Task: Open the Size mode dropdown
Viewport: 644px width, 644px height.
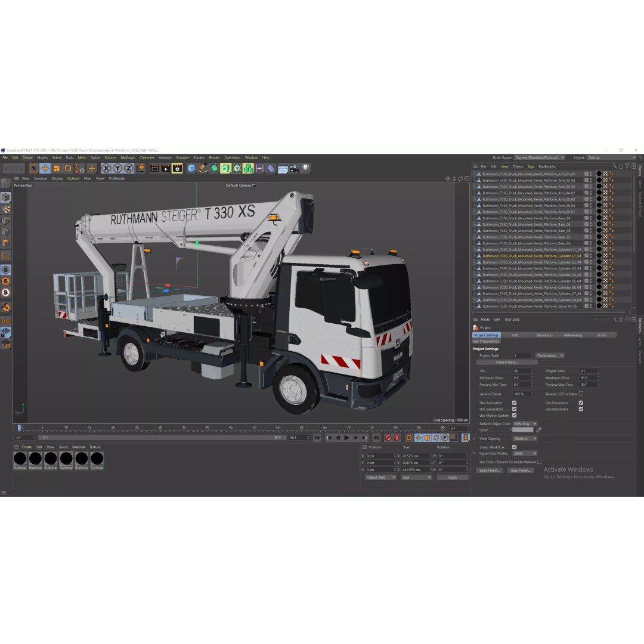Action: point(416,478)
